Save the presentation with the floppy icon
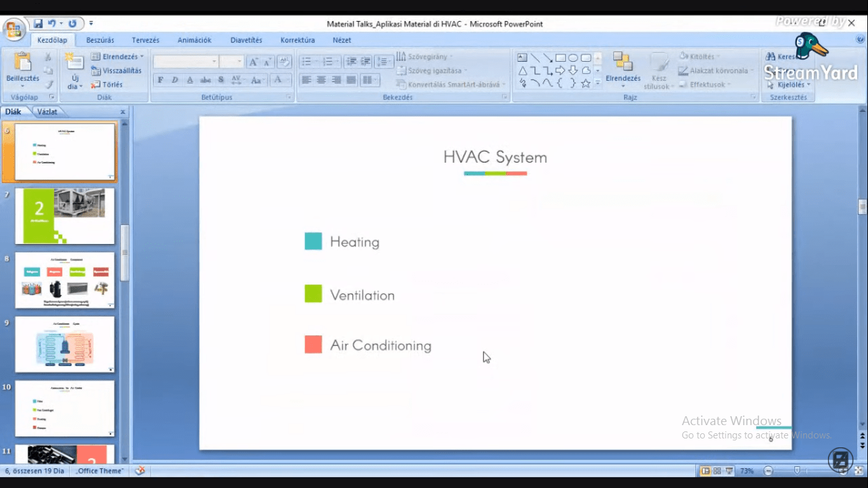 [x=38, y=24]
